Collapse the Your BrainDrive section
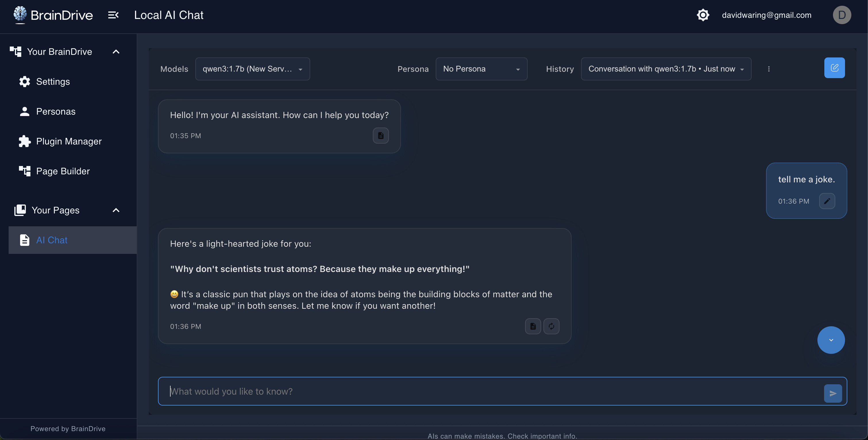This screenshot has width=868, height=440. pyautogui.click(x=116, y=52)
